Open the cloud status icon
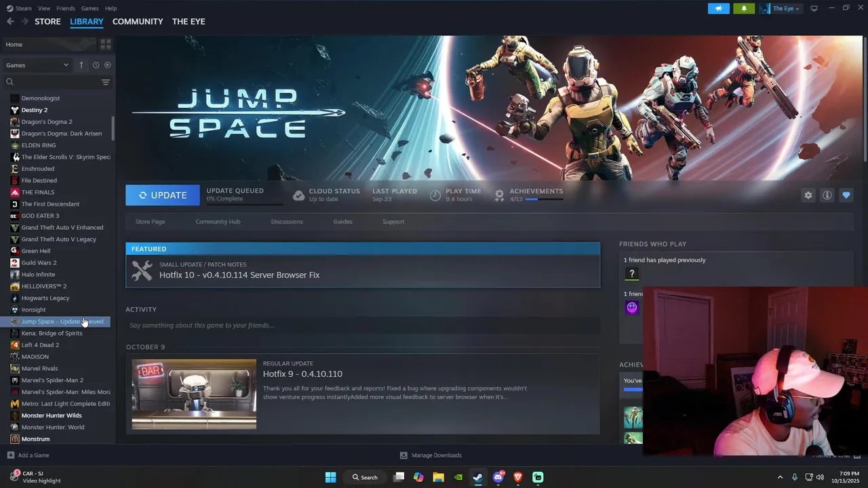This screenshot has height=488, width=868. [x=298, y=195]
